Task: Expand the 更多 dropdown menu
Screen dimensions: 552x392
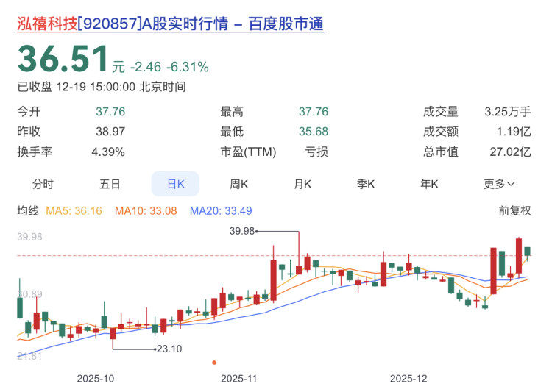Action: pos(499,184)
